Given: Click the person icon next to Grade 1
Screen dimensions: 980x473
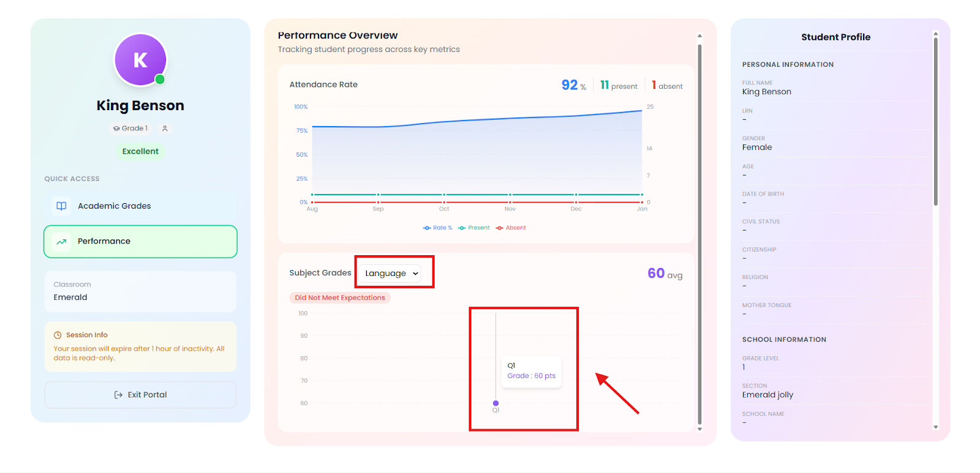Looking at the screenshot, I should point(165,128).
